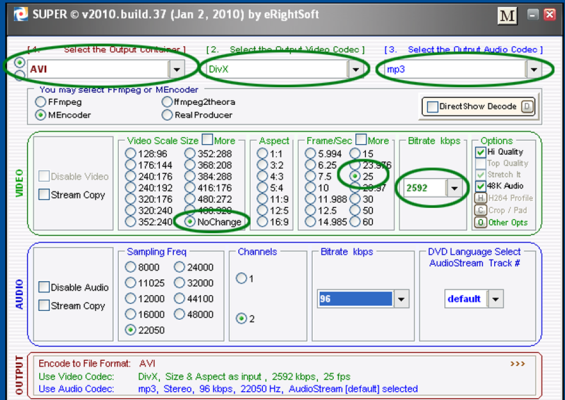The image size is (565, 400).
Task: Click the D icon beside DirectShow Decode
Action: click(x=527, y=107)
